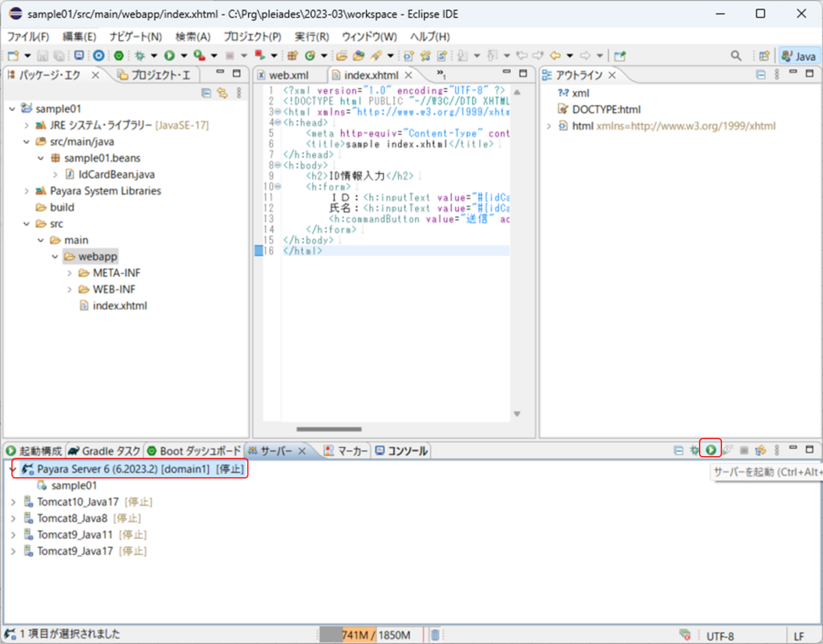Select Payara Server 6 in Servers view

pyautogui.click(x=132, y=469)
